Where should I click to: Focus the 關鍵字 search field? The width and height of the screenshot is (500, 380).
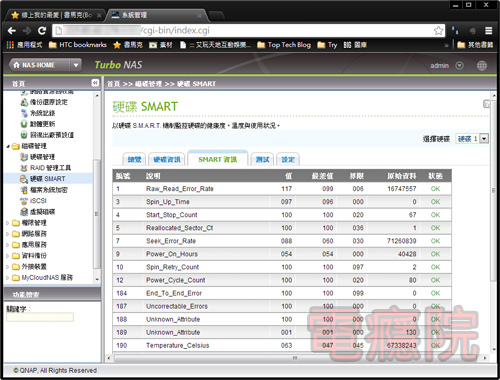pos(40,317)
